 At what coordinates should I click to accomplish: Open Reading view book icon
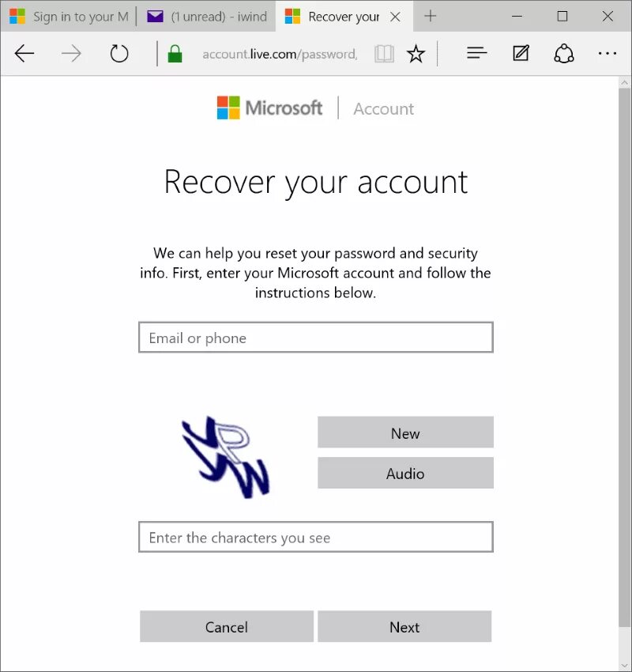[384, 54]
